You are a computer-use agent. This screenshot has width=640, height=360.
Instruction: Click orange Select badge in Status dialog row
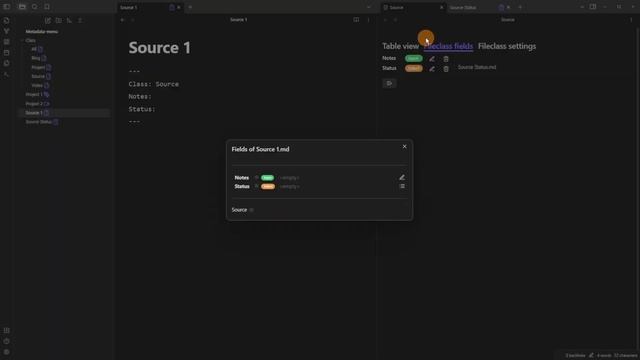268,187
